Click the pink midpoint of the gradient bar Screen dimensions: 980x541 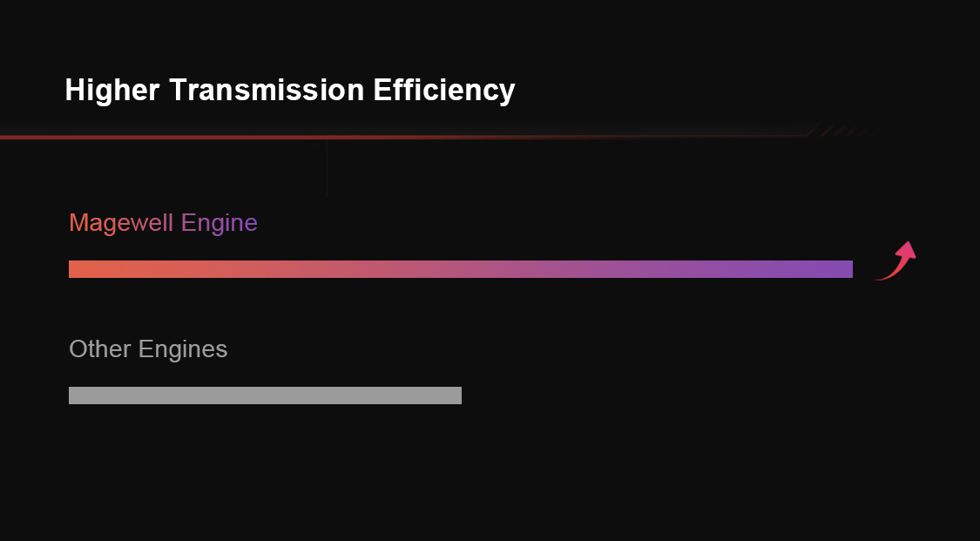coord(461,269)
